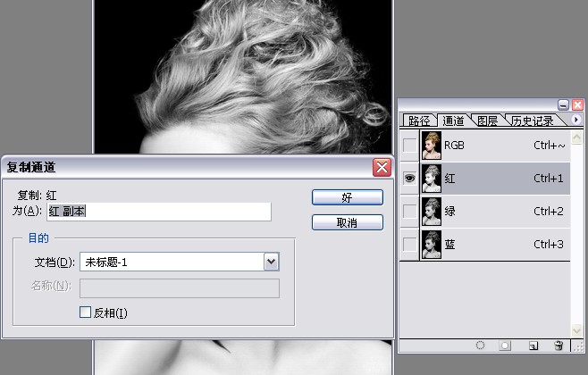Delete current channel trash icon
The width and height of the screenshot is (588, 375).
[559, 345]
